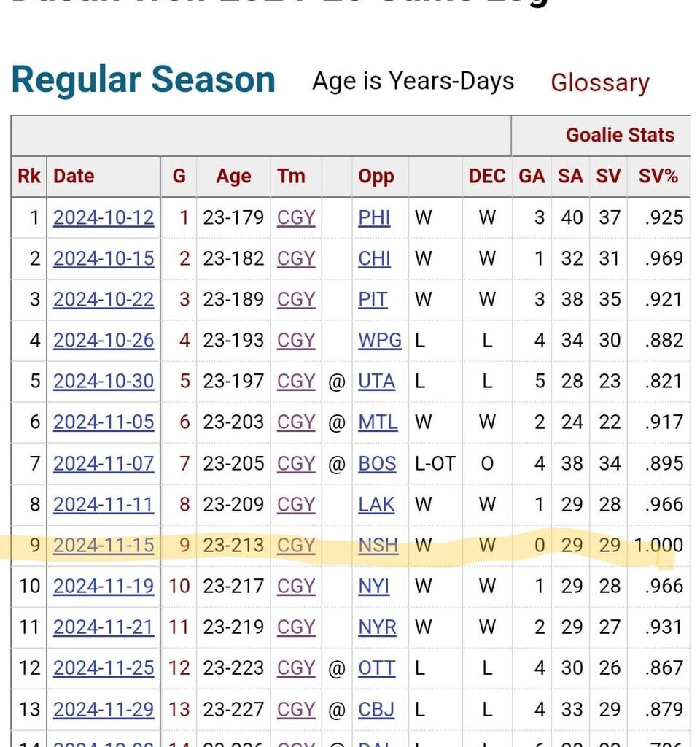Click the CGY link in the OTT row

pos(296,667)
